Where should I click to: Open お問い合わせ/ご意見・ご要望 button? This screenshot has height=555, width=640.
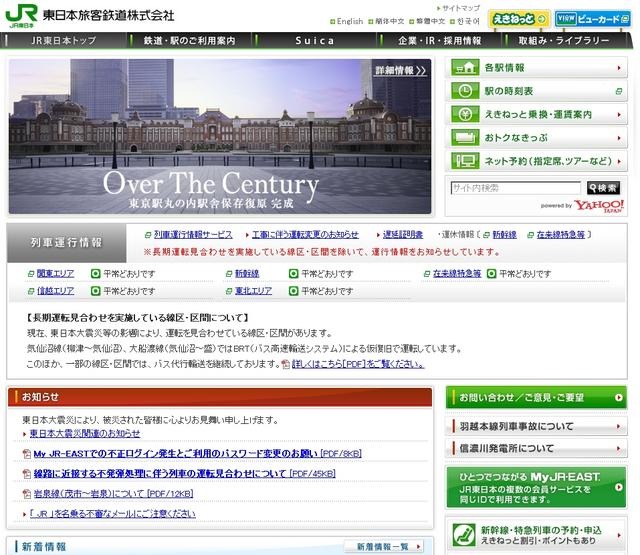[536, 397]
